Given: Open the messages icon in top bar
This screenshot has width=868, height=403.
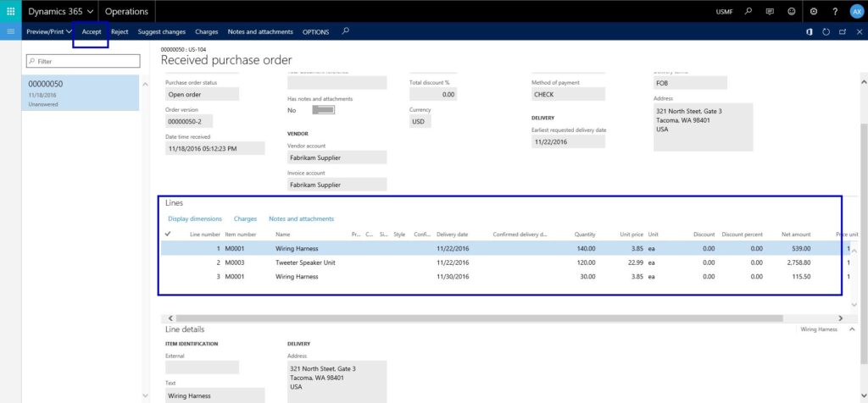Looking at the screenshot, I should (x=770, y=11).
